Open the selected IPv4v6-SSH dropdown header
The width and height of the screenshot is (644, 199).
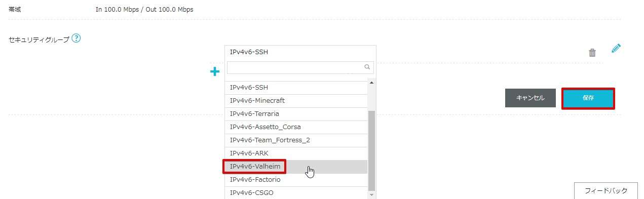pos(300,52)
